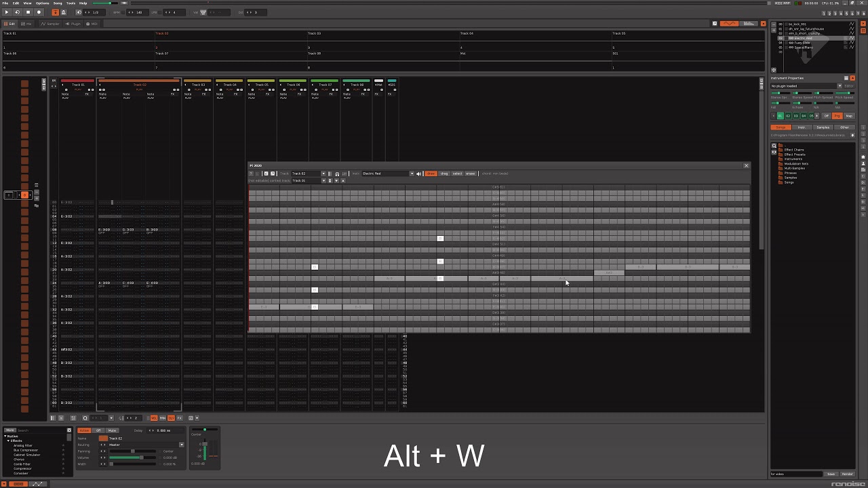
Task: Open the Song menu
Action: tap(58, 3)
